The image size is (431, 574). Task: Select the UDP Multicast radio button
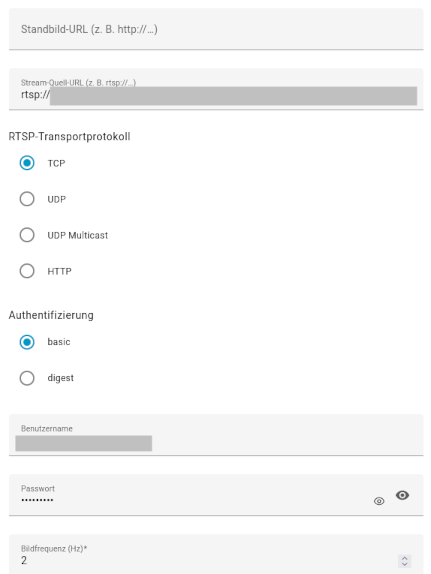click(27, 235)
